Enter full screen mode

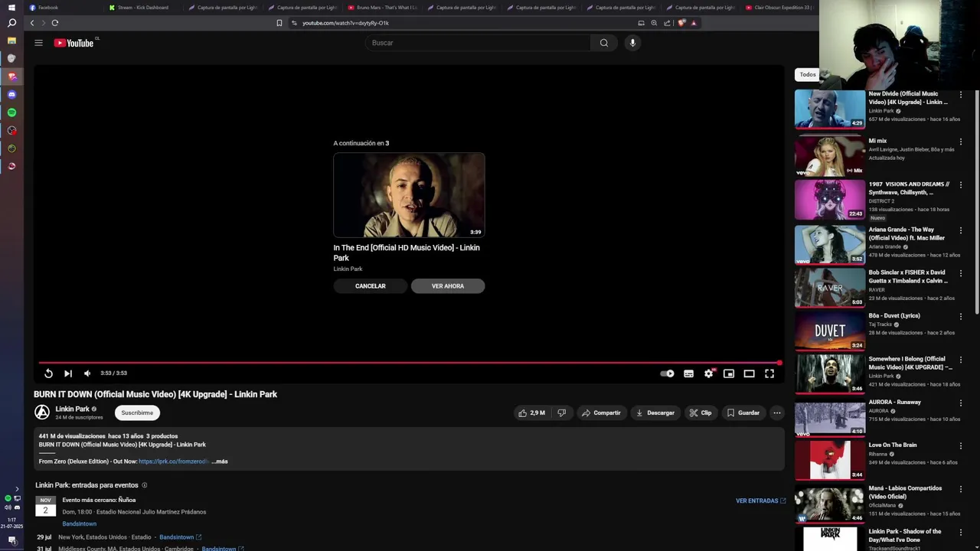[769, 373]
